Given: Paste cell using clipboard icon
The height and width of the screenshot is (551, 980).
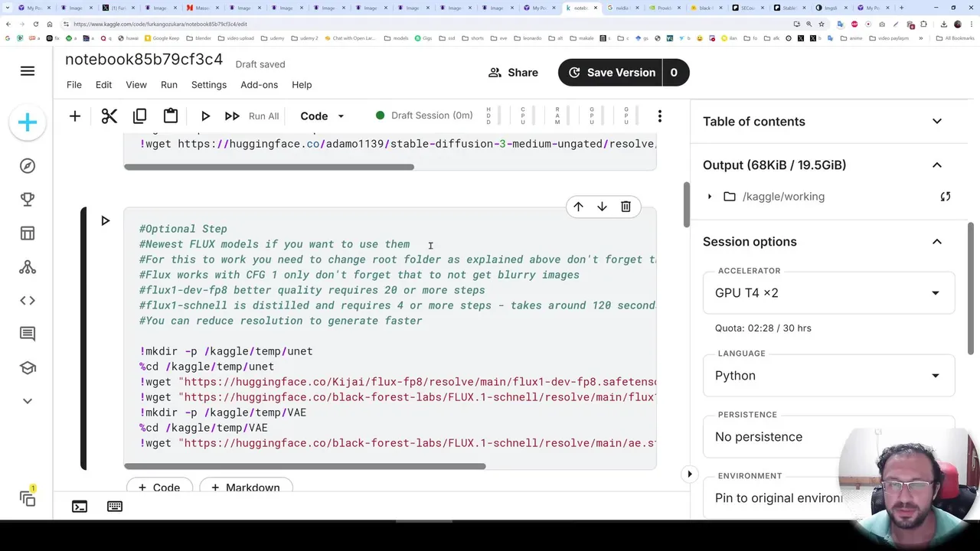Looking at the screenshot, I should pos(171,116).
